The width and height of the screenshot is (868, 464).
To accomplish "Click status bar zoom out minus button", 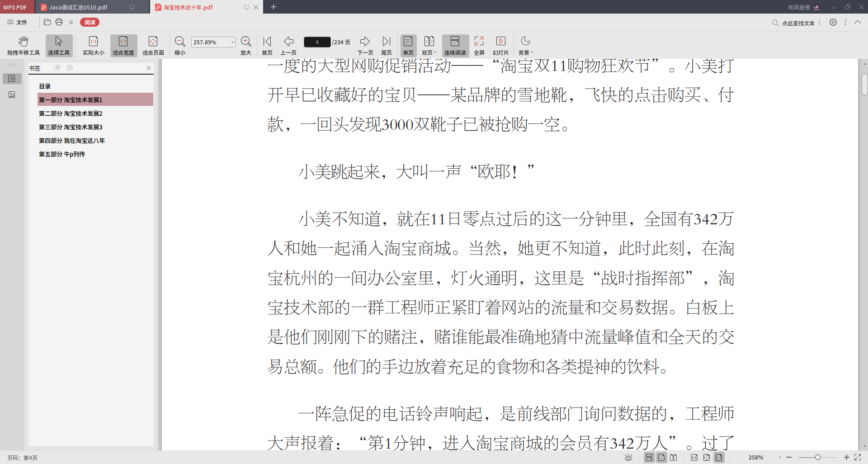I will [789, 458].
